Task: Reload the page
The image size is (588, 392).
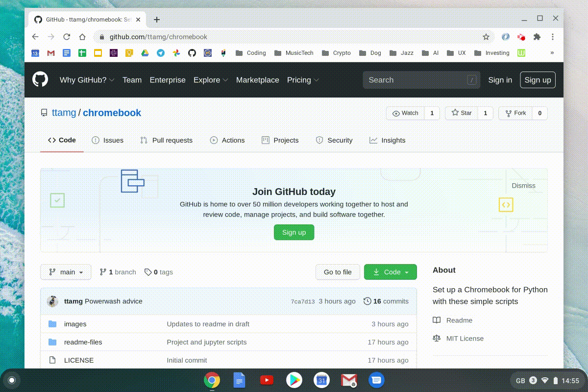Action: (x=67, y=37)
